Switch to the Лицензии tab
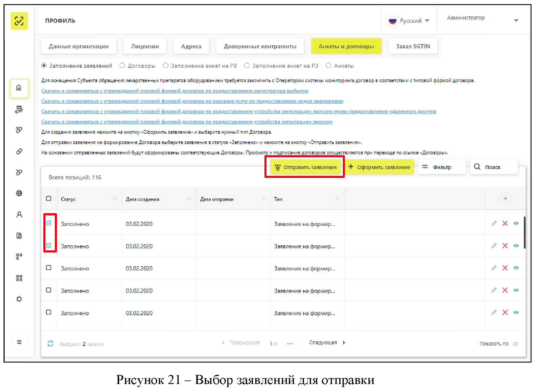 pyautogui.click(x=145, y=46)
